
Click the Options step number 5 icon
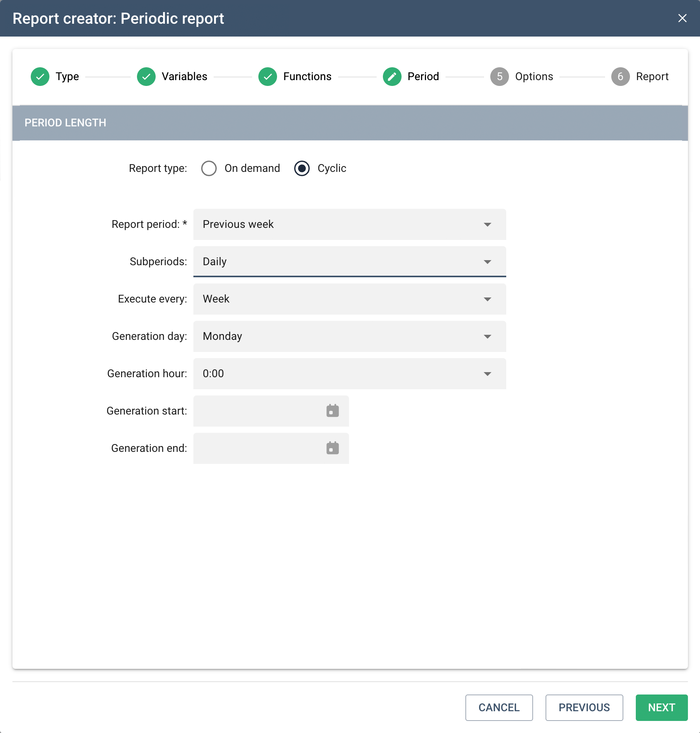pos(500,77)
